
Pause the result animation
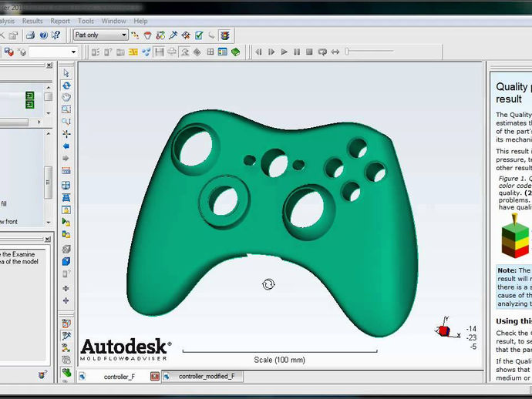coord(297,52)
